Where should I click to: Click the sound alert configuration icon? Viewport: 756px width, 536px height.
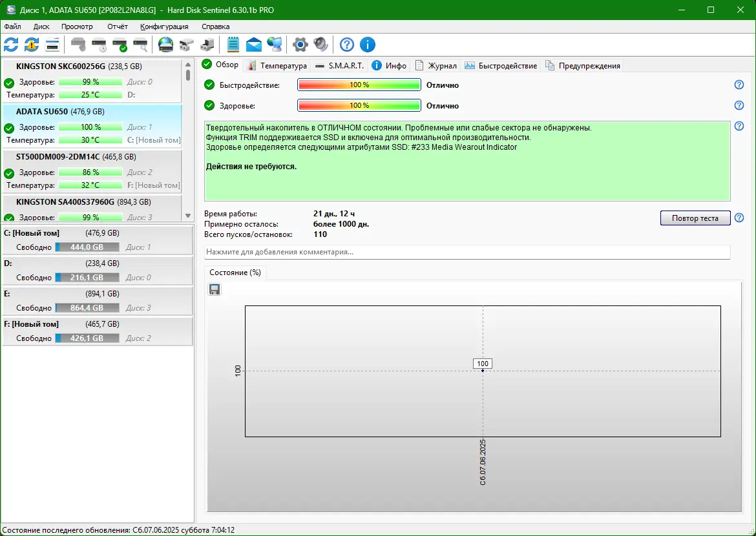click(x=320, y=45)
